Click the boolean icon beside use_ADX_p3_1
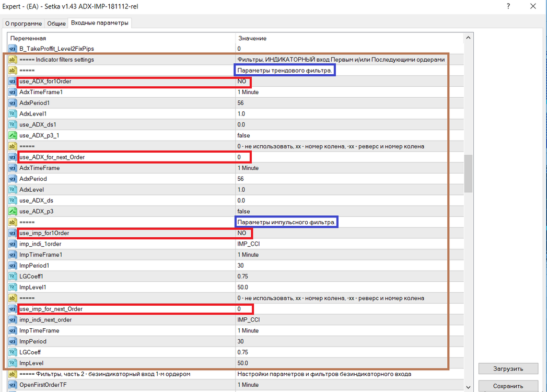Viewport: 547px width, 392px height. click(x=13, y=135)
